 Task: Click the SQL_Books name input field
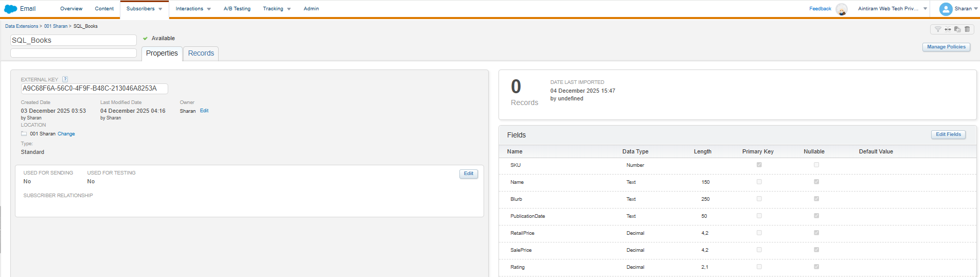(x=73, y=40)
